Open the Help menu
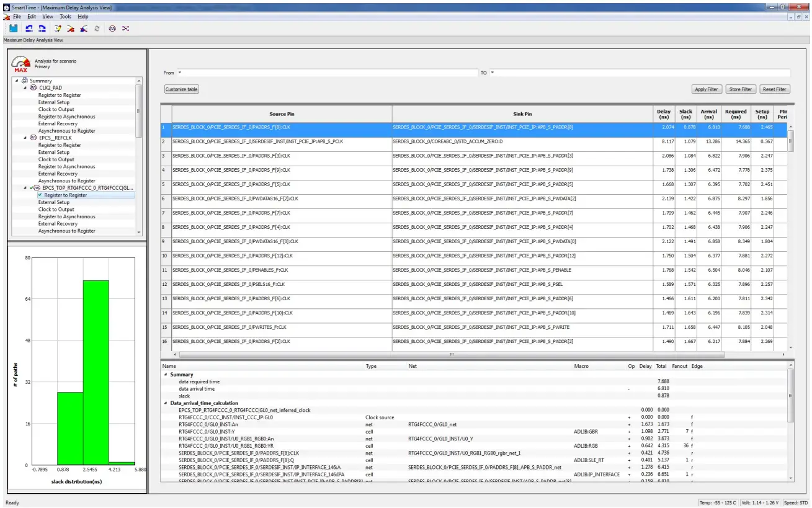This screenshot has width=812, height=508. (83, 17)
